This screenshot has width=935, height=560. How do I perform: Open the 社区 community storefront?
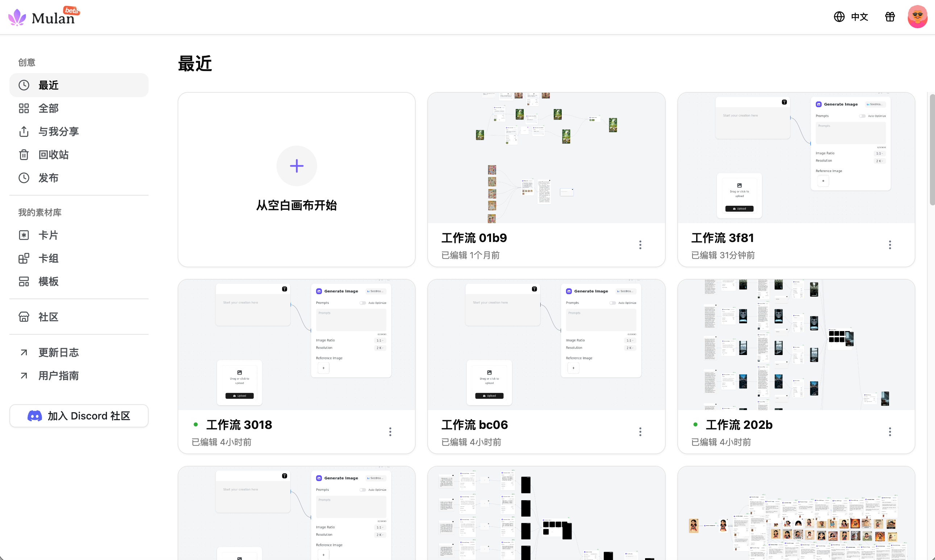(x=79, y=317)
